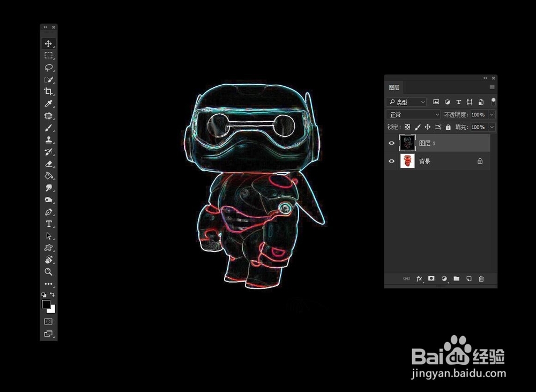Select the 背景 layer thumbnail
The image size is (536, 392).
coord(407,161)
